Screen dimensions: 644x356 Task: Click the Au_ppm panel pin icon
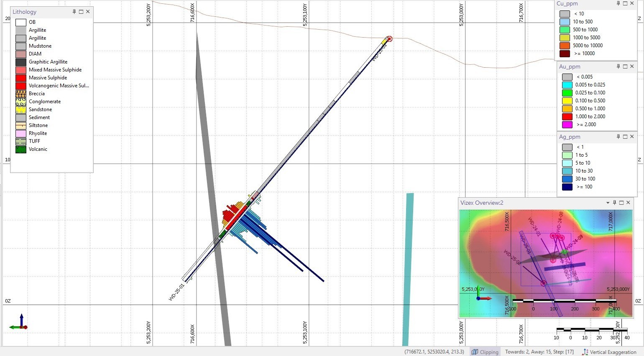click(618, 66)
